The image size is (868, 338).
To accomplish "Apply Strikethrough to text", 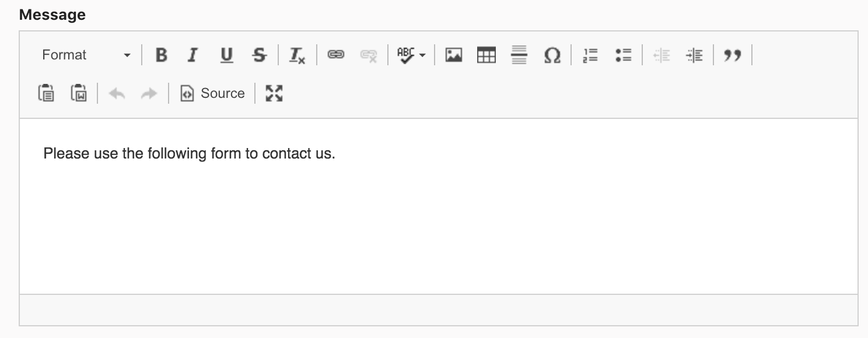I will click(x=259, y=55).
